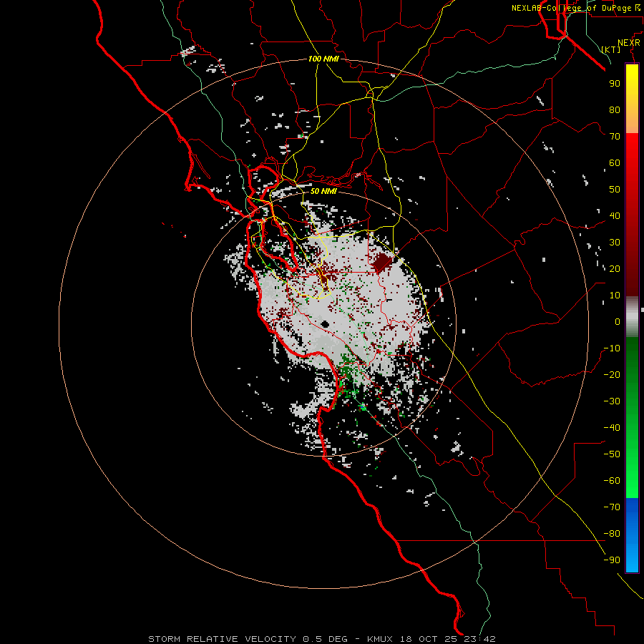Click the -50 value on velocity scale

[612, 454]
